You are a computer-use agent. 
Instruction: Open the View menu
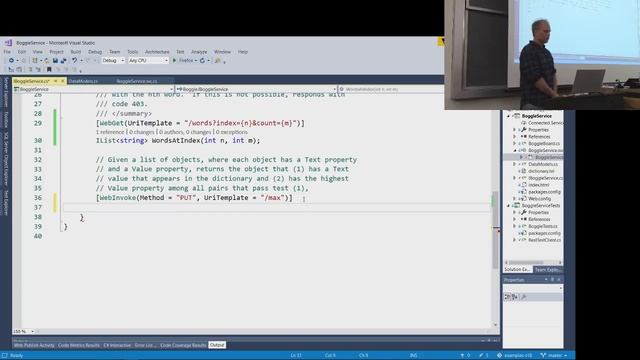[38, 52]
